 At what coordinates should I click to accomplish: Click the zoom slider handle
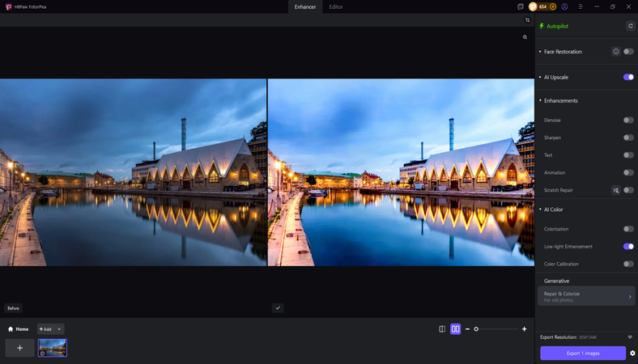point(476,329)
